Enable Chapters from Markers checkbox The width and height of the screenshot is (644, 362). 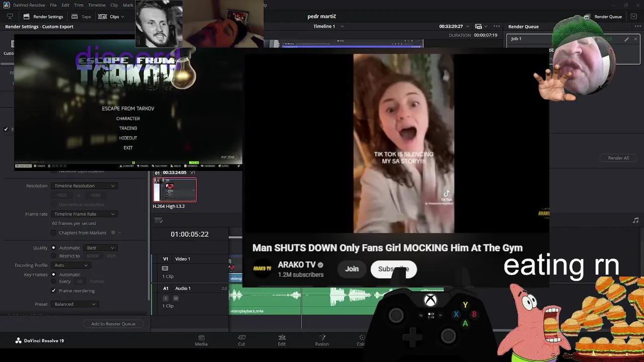coord(54,233)
